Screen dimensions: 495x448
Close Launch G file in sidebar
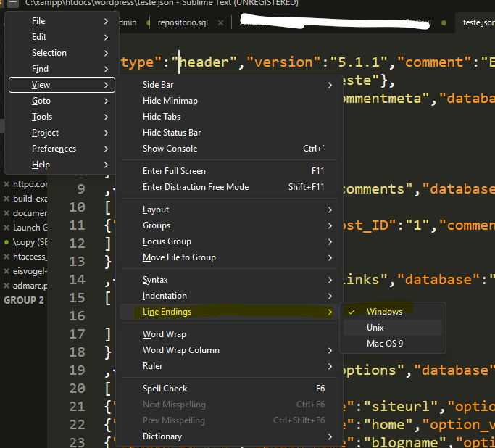click(7, 228)
